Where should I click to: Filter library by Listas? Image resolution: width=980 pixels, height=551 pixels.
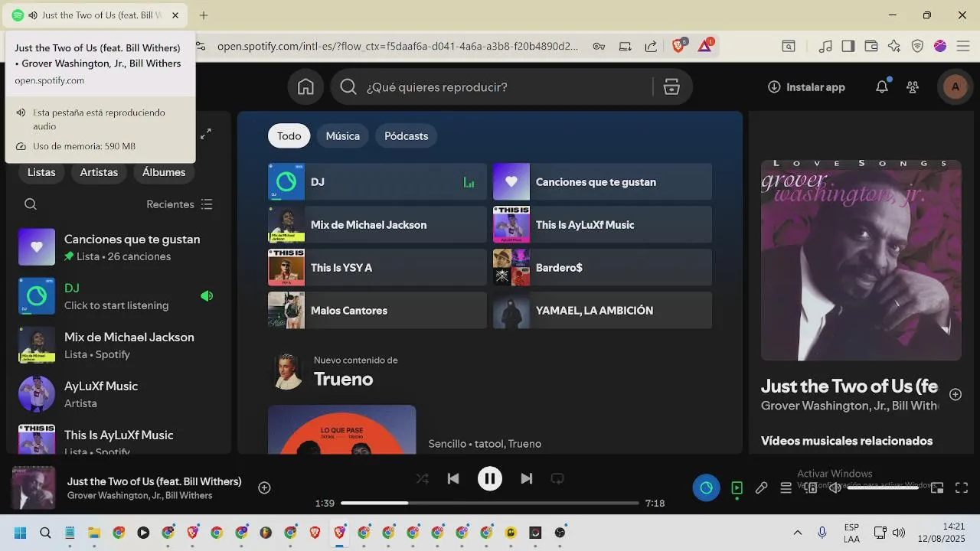coord(41,172)
